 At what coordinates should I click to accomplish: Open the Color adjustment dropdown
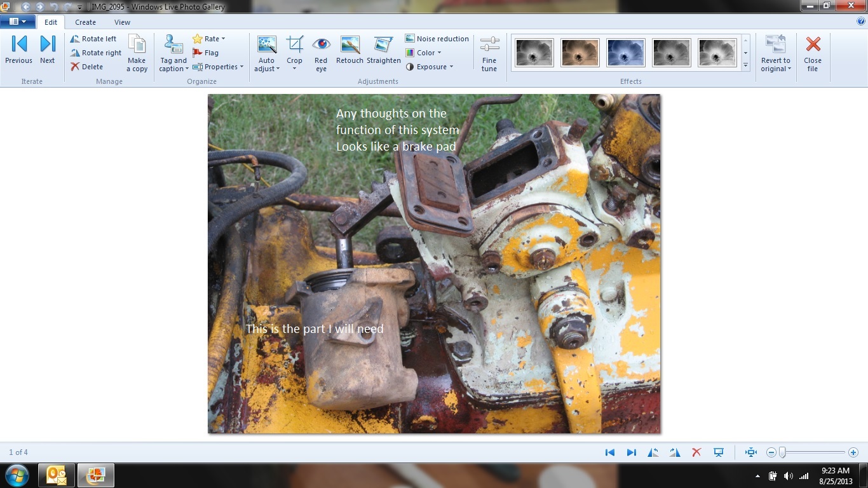(x=423, y=53)
